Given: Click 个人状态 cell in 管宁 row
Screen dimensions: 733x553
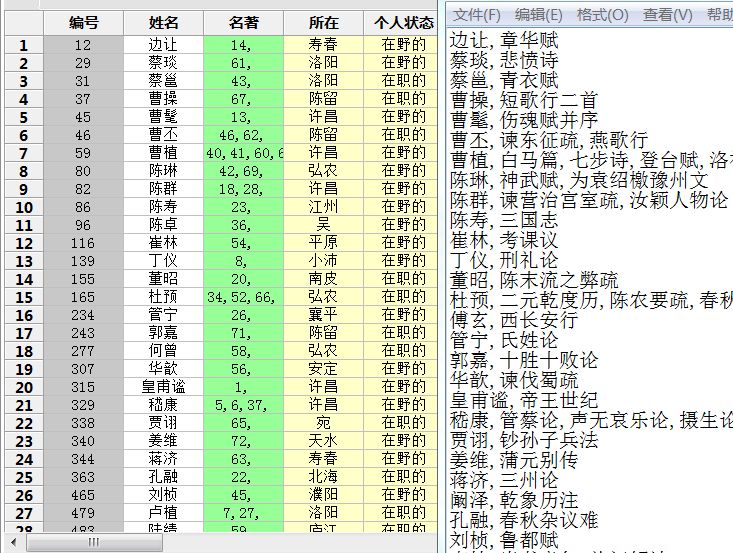Looking at the screenshot, I should click(x=401, y=315).
